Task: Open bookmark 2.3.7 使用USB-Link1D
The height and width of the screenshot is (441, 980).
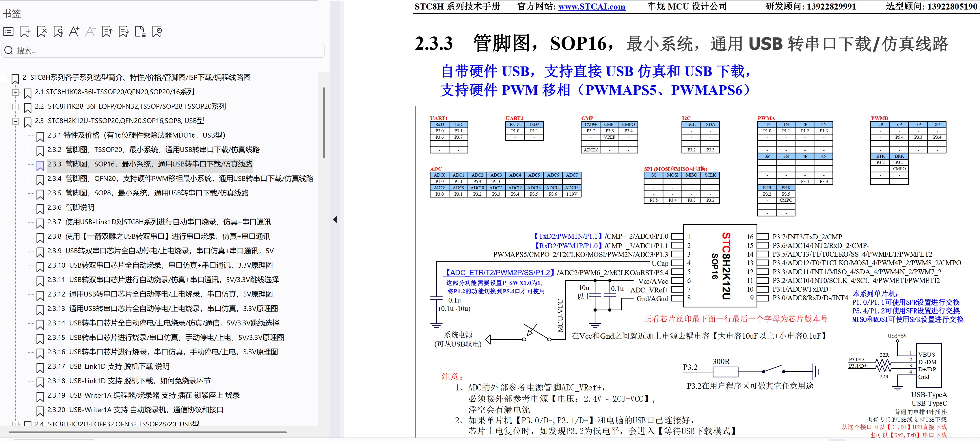Action: click(159, 222)
